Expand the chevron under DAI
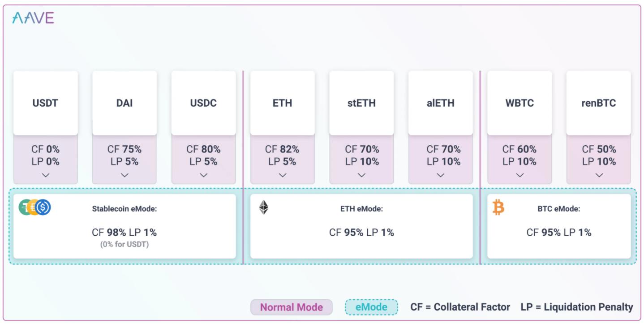Screen dimensions: 644x324 click(x=125, y=175)
